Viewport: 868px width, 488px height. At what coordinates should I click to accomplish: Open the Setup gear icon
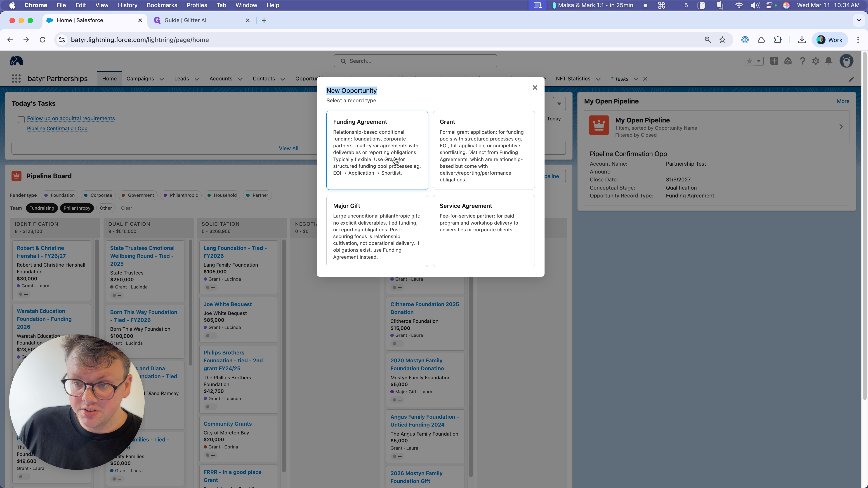tap(815, 61)
